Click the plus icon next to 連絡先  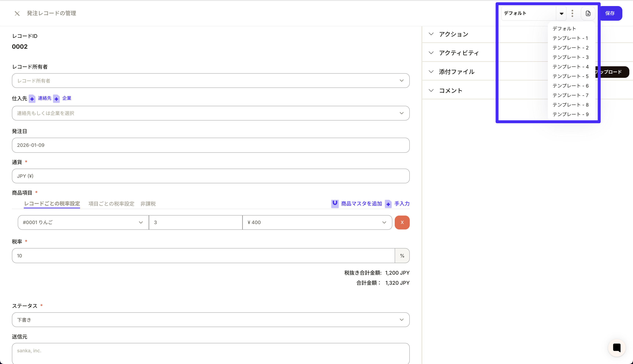[32, 99]
